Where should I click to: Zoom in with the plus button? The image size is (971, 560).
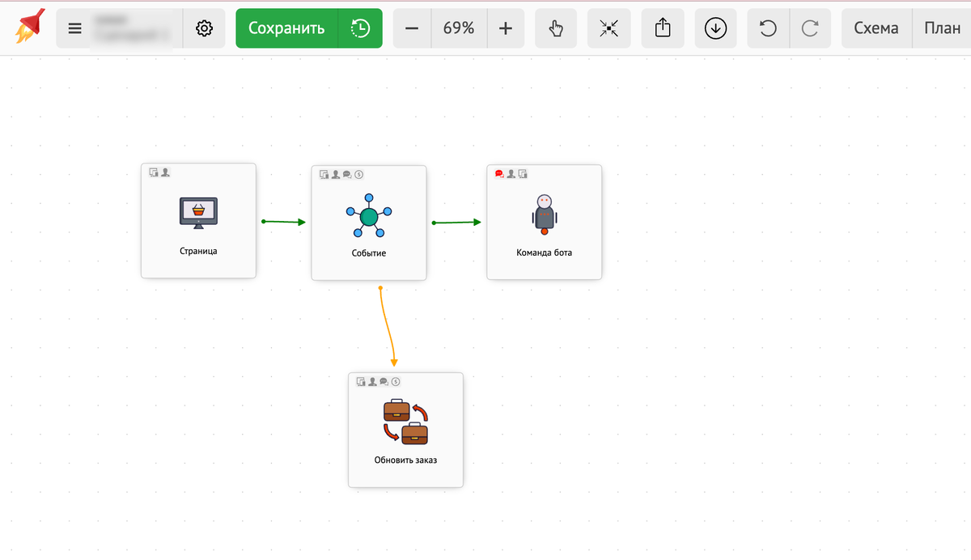tap(506, 28)
